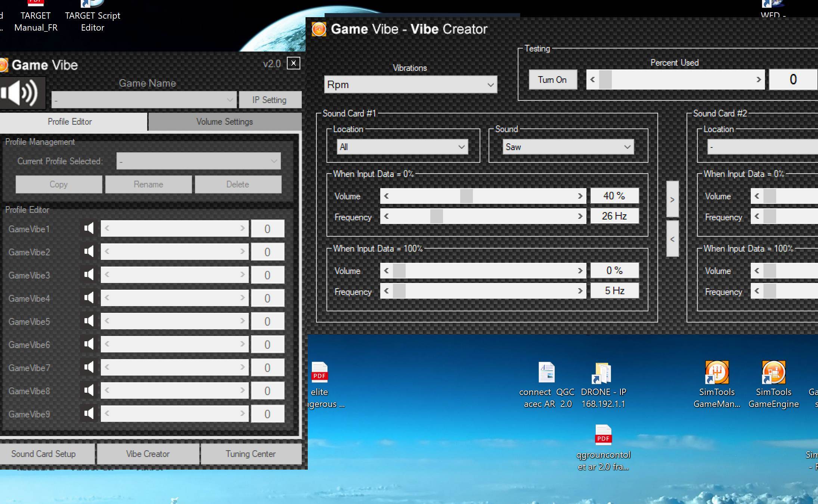Image resolution: width=818 pixels, height=504 pixels.
Task: Open Sound Card #1 Location dropdown
Action: click(402, 147)
